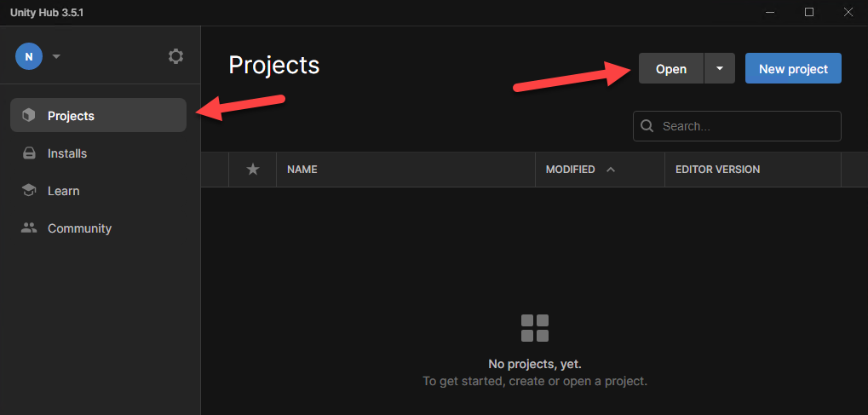Focus the Search projects field
Image resolution: width=868 pixels, height=415 pixels.
click(737, 126)
